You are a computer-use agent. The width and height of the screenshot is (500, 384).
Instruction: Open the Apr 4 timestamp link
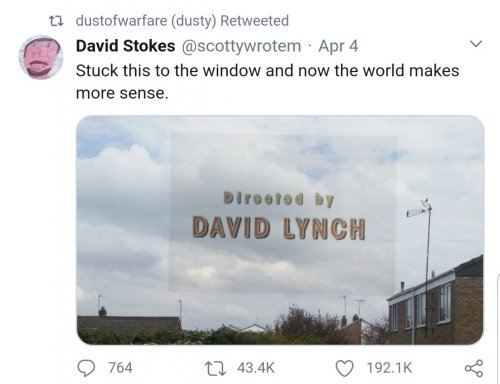tap(338, 46)
